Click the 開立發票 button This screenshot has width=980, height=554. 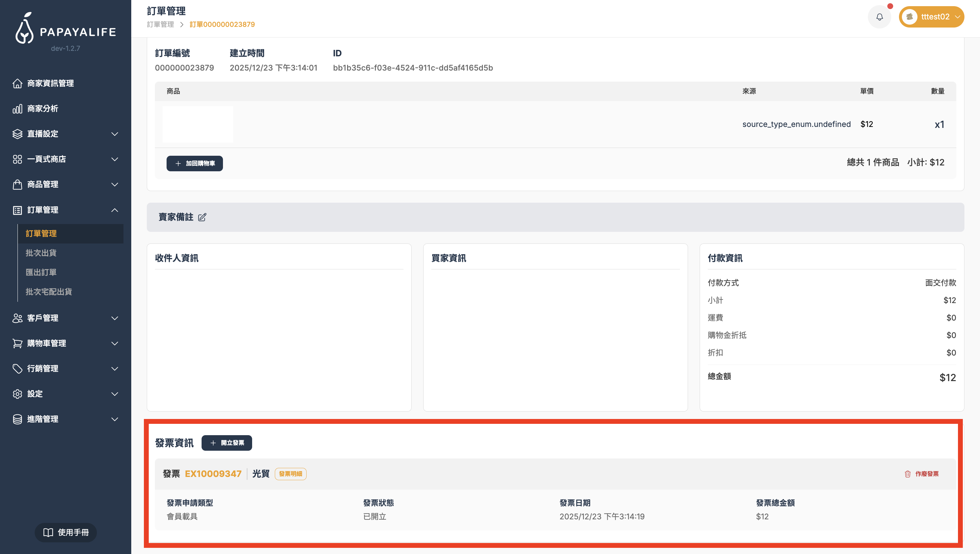click(x=227, y=443)
